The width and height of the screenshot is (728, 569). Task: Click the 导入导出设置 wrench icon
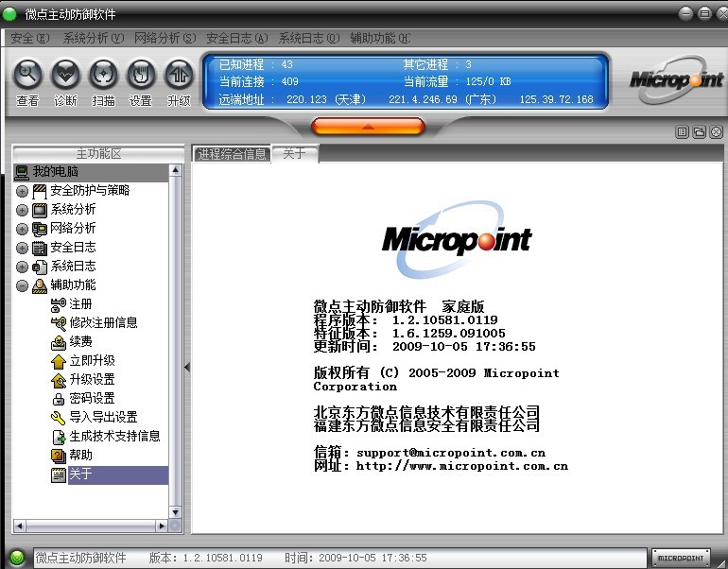58,418
